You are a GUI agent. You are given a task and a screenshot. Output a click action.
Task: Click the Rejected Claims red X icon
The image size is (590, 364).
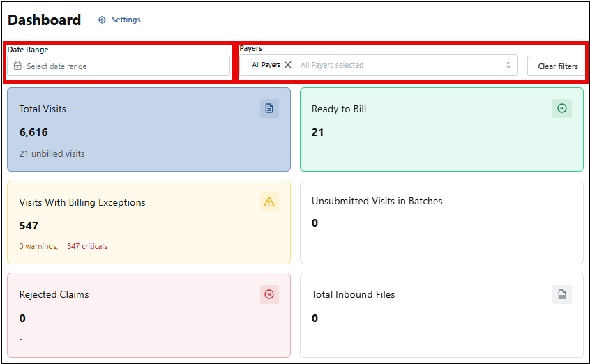pyautogui.click(x=269, y=294)
